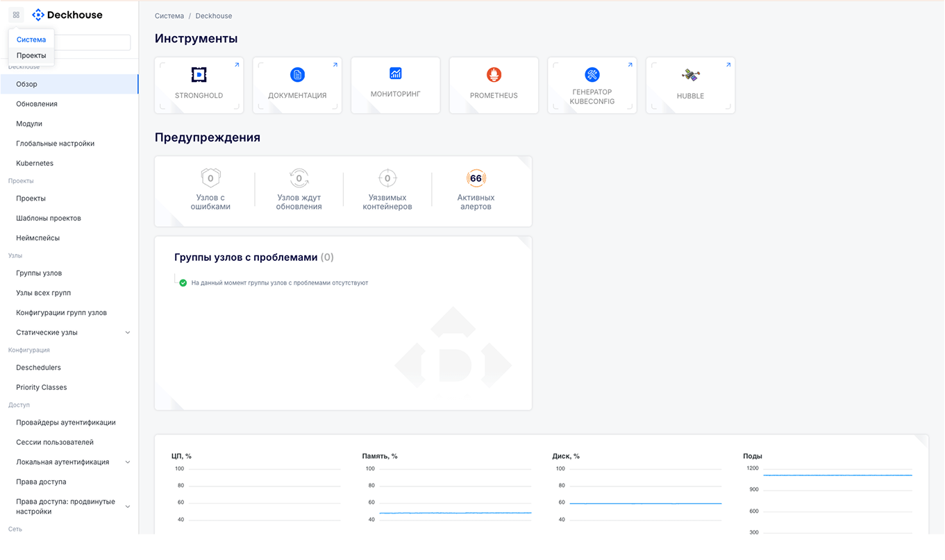Open the Документация tool icon

tap(297, 75)
